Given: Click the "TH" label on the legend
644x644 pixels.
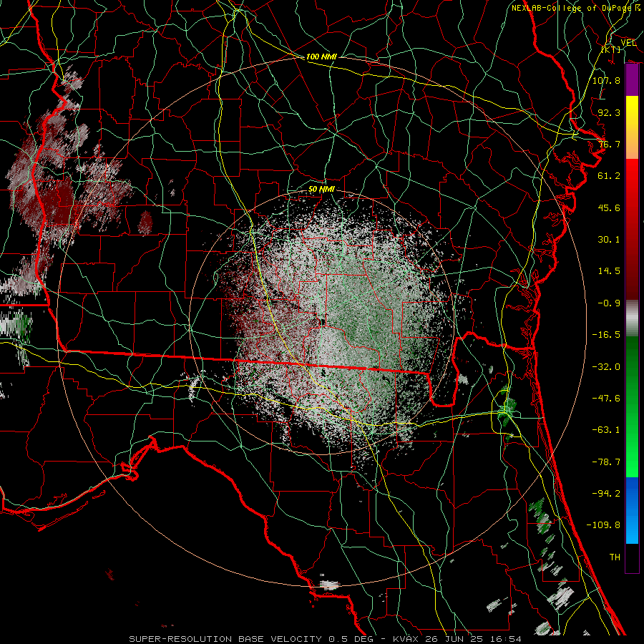Looking at the screenshot, I should click(615, 557).
